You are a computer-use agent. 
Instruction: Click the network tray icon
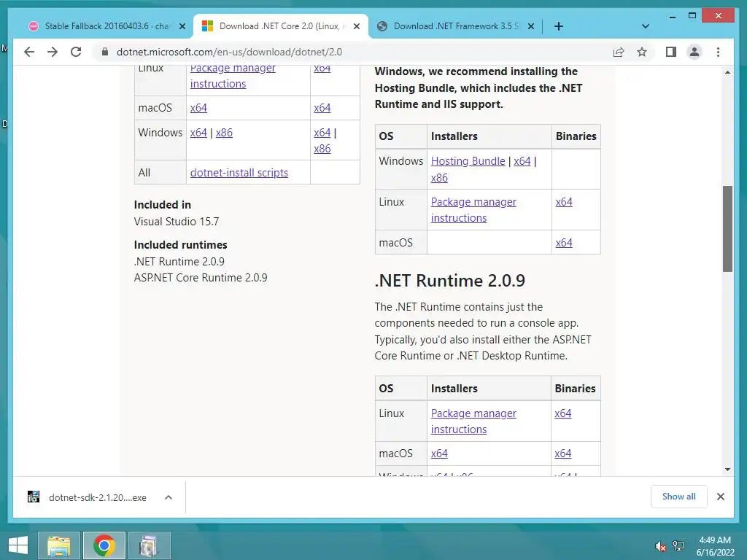(x=678, y=546)
